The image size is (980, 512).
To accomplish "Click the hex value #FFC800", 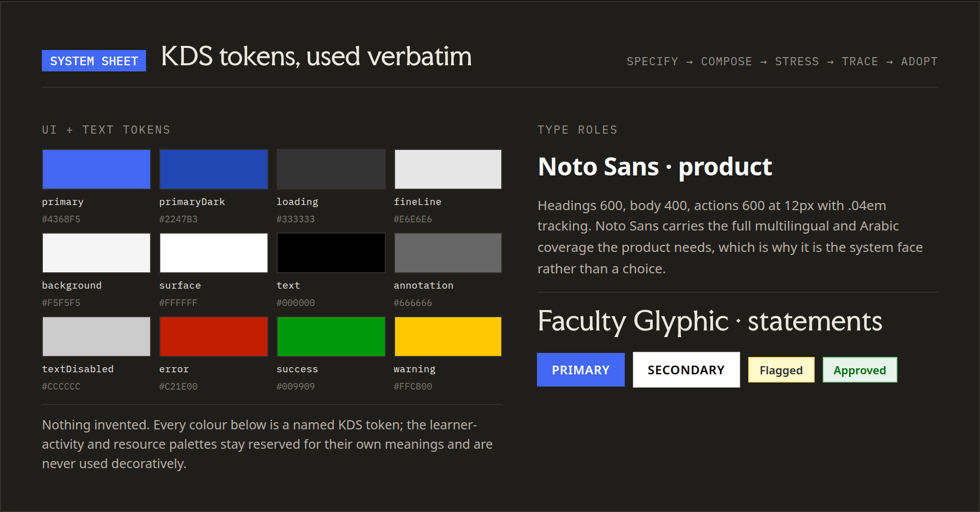I will [x=413, y=387].
